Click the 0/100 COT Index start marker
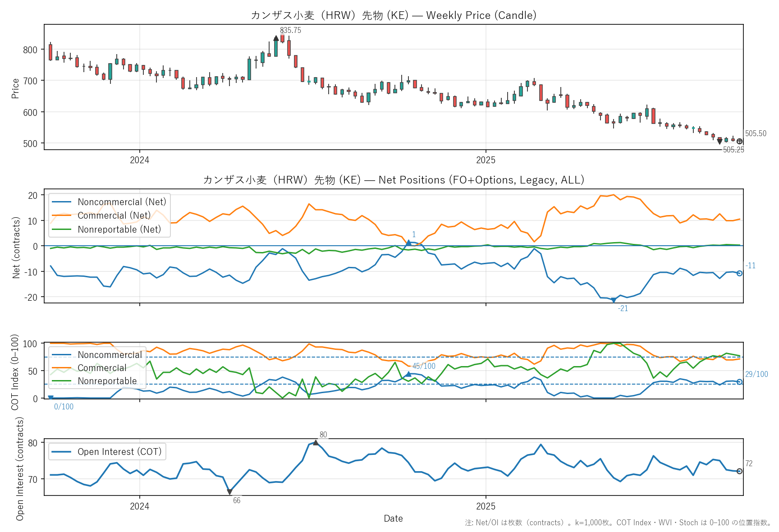This screenshot has height=532, width=779. (x=50, y=398)
